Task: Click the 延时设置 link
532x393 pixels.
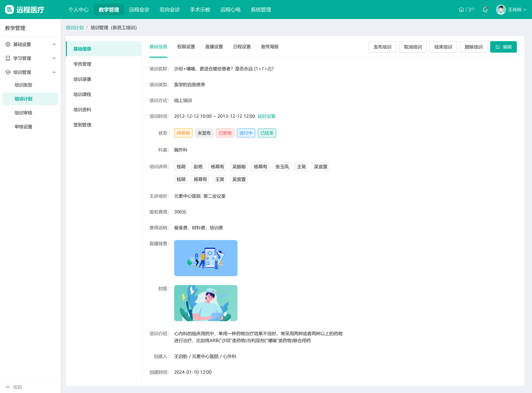Action: pyautogui.click(x=266, y=116)
